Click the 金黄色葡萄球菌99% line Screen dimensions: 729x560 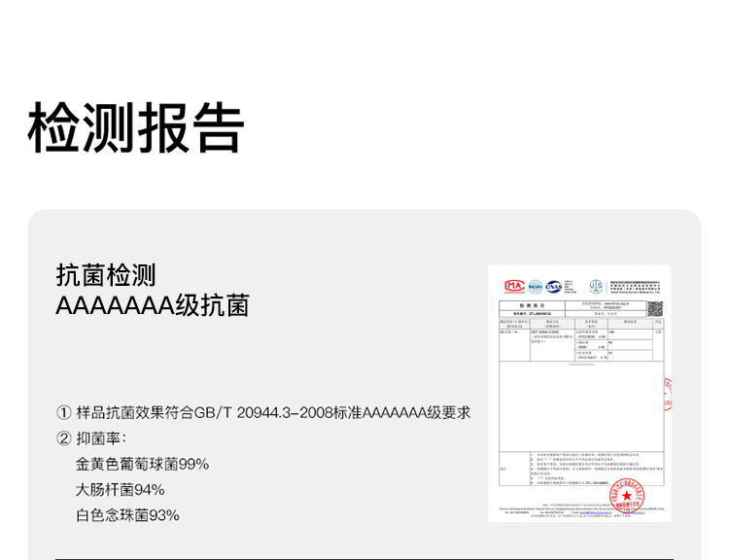[x=142, y=464]
